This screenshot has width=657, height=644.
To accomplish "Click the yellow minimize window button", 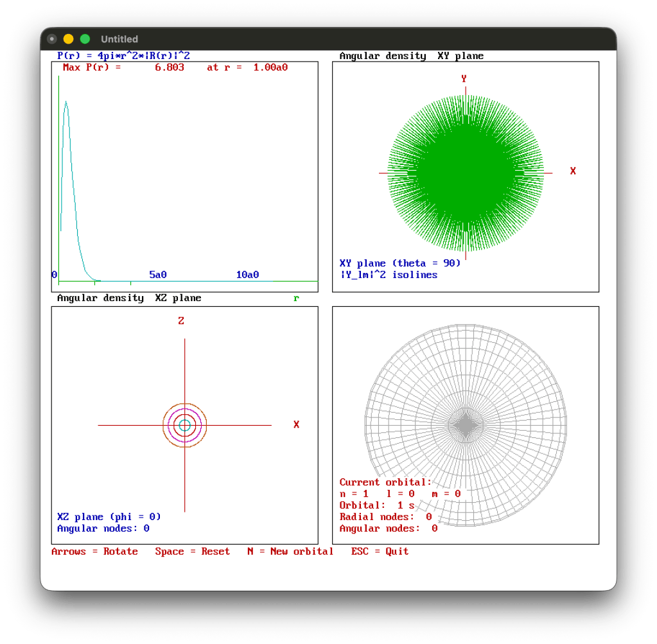I will click(68, 39).
